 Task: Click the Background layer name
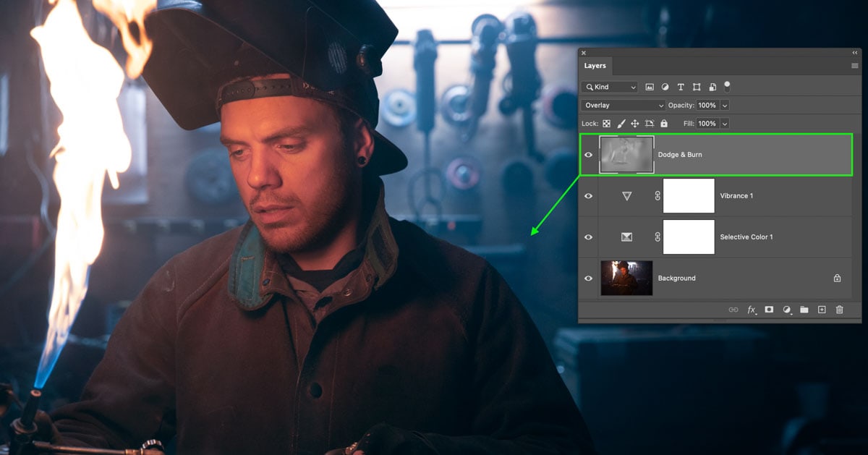coord(677,278)
